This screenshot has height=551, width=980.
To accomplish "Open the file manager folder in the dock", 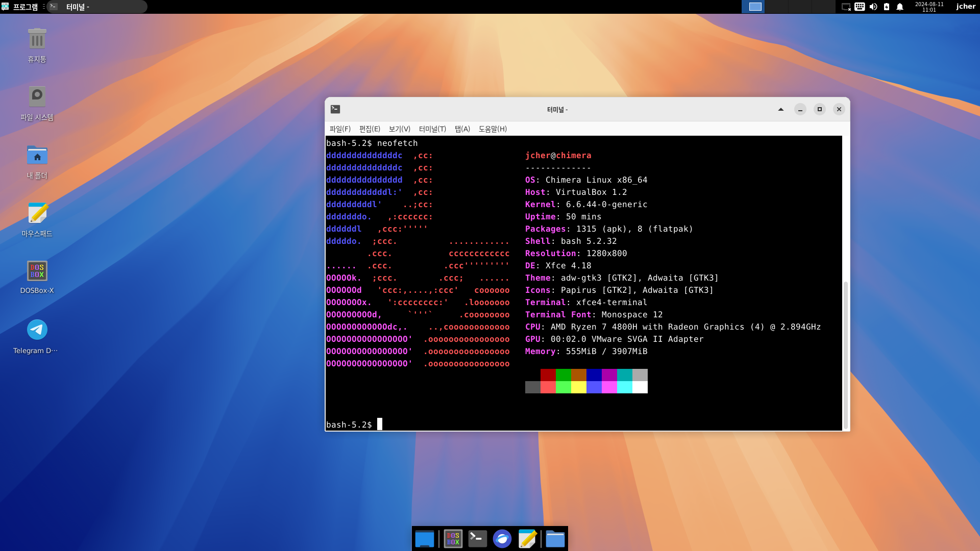I will [x=555, y=539].
